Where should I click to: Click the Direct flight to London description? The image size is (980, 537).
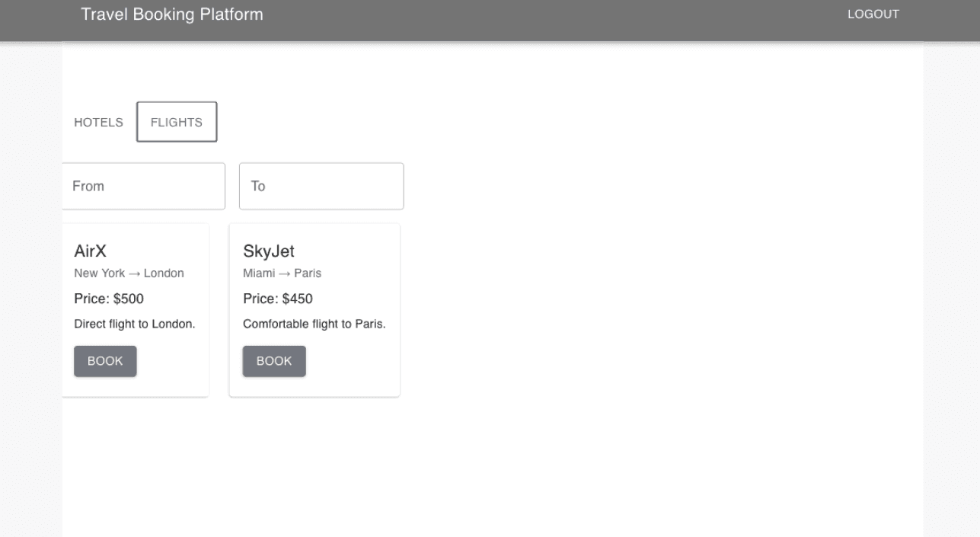(x=135, y=324)
